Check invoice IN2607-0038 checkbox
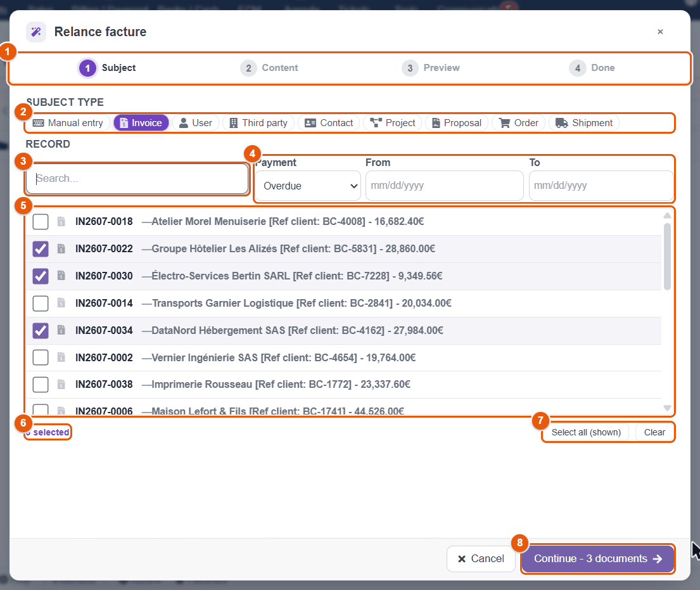This screenshot has height=590, width=700. coord(41,384)
